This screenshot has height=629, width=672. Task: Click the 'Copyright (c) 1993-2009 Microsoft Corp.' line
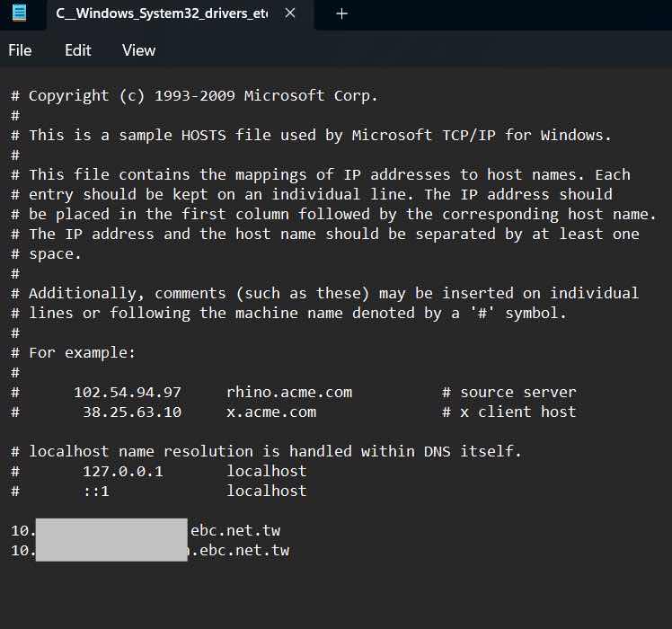[x=194, y=95]
